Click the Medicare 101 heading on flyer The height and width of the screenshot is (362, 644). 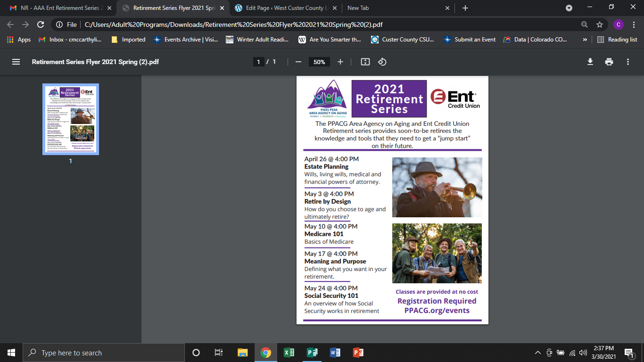[x=324, y=234]
